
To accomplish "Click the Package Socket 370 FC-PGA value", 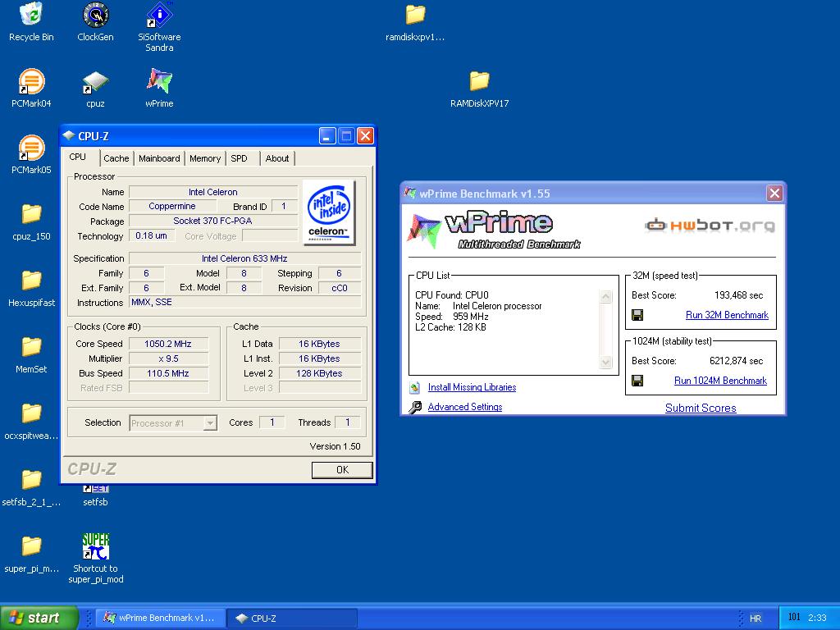I will [x=212, y=221].
